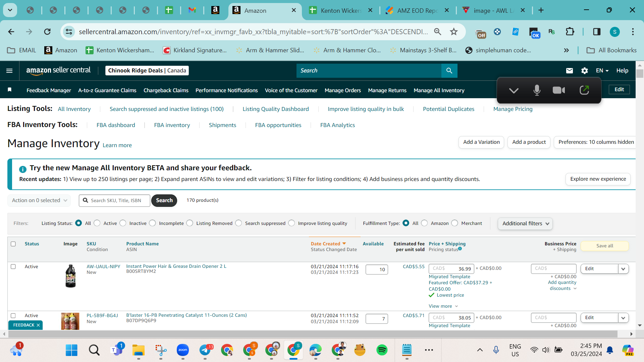644x362 pixels.
Task: Select the Active listing status radio
Action: pos(97,223)
